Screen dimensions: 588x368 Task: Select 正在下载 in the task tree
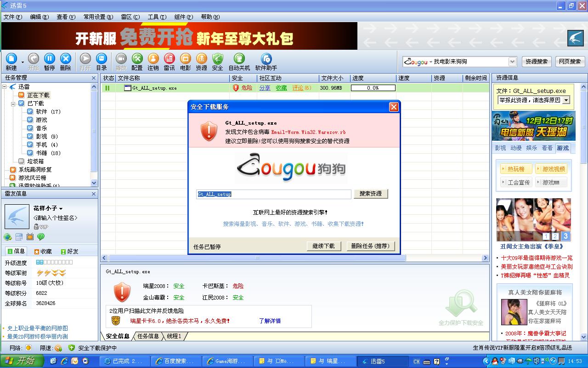(38, 95)
